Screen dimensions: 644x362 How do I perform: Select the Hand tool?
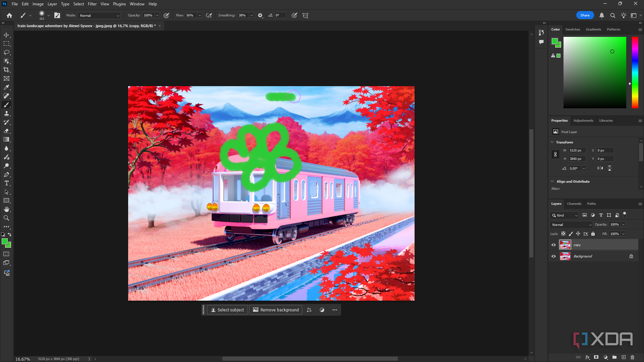click(6, 209)
